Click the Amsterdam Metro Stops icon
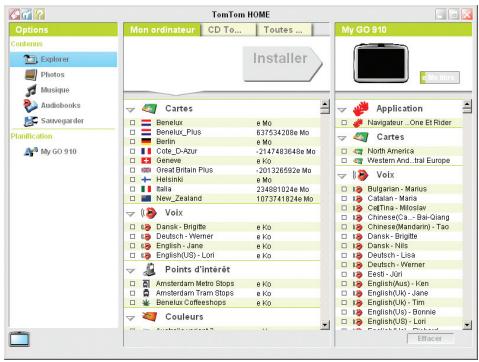The image size is (479, 362). click(146, 284)
